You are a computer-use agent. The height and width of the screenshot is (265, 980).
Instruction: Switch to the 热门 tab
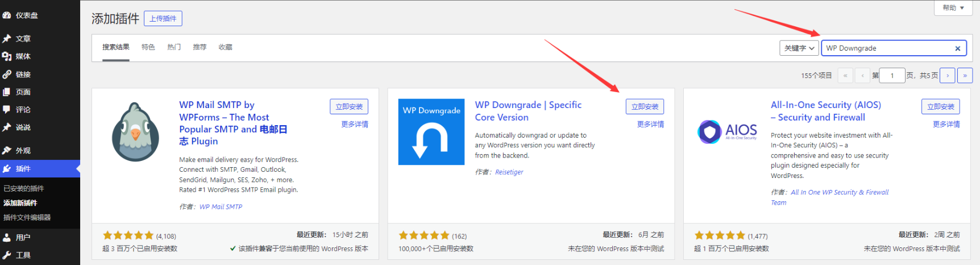pos(174,47)
